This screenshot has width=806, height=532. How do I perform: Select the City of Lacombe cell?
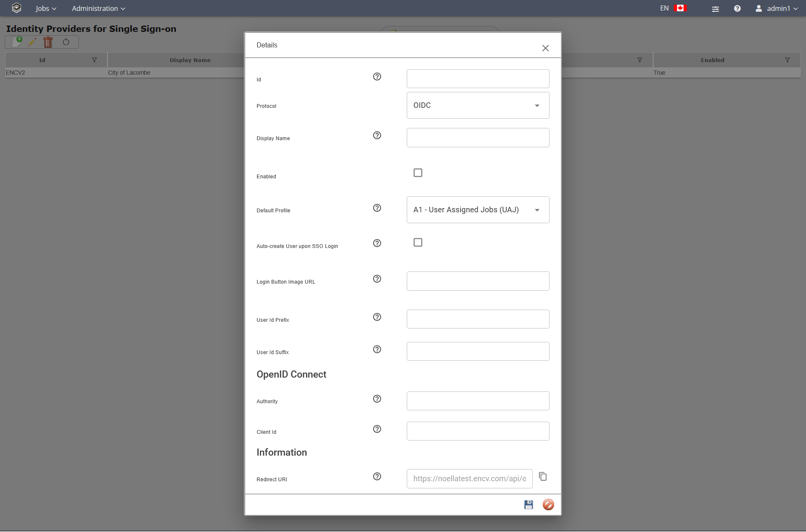coord(129,73)
